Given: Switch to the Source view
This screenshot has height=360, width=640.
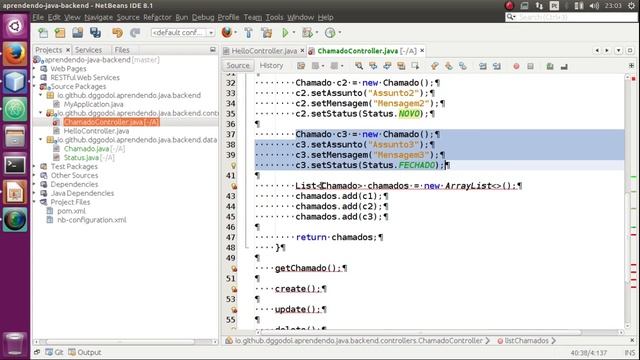Looking at the screenshot, I should (238, 66).
